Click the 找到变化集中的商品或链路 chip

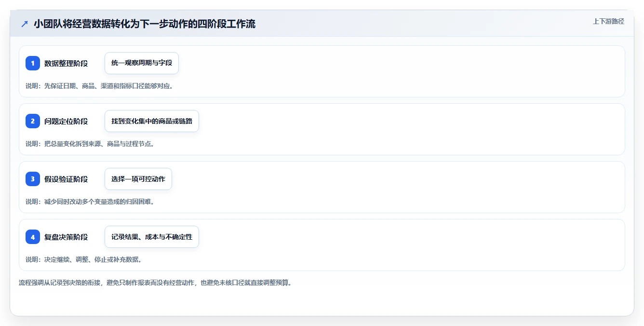point(152,121)
